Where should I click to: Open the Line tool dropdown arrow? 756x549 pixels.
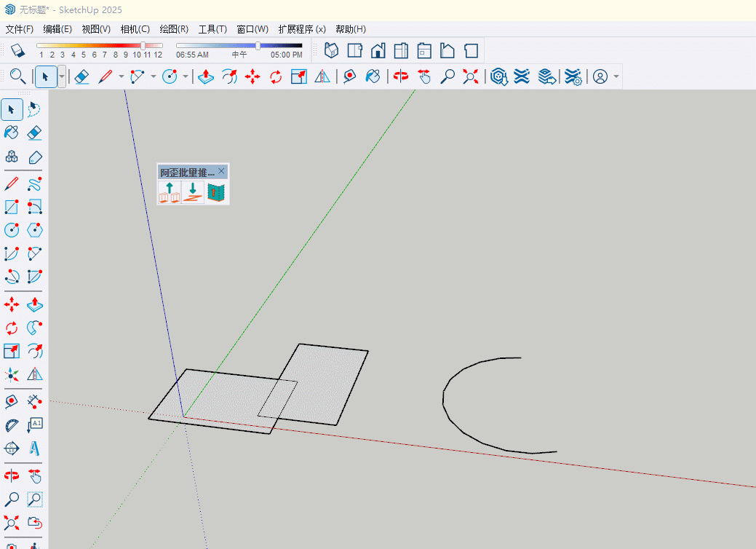pyautogui.click(x=121, y=76)
